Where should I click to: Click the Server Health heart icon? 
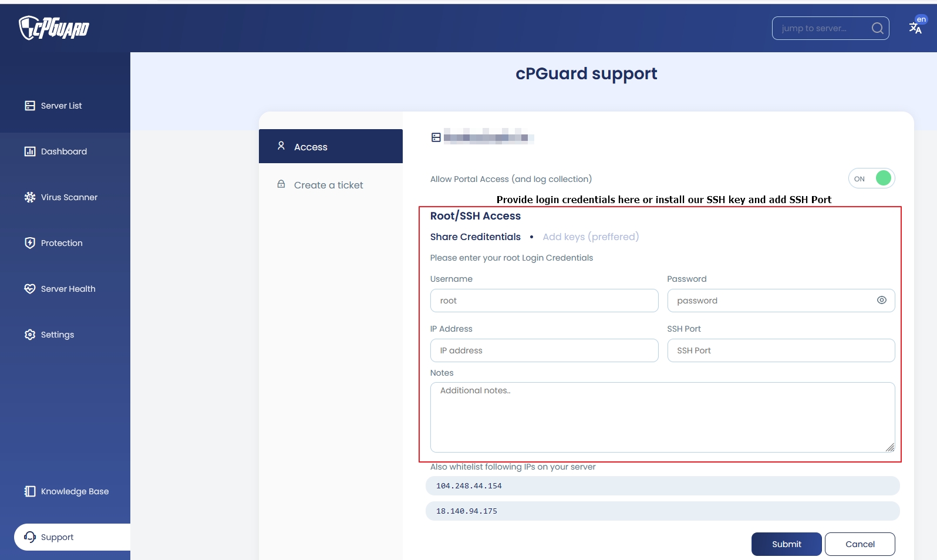pos(30,289)
